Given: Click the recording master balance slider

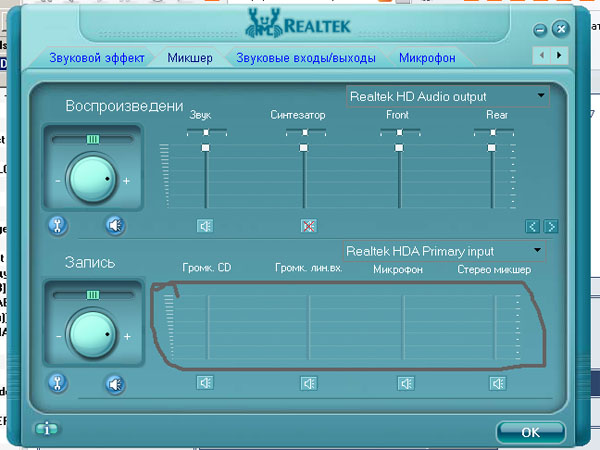Looking at the screenshot, I should pyautogui.click(x=93, y=295).
